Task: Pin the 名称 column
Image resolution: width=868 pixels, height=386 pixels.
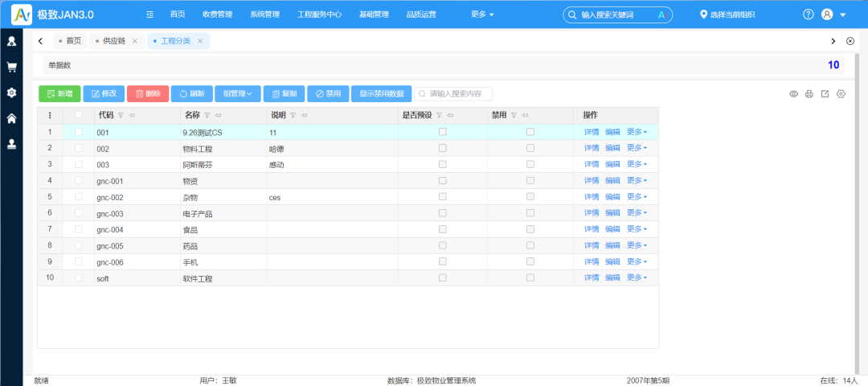Action: tap(218, 115)
